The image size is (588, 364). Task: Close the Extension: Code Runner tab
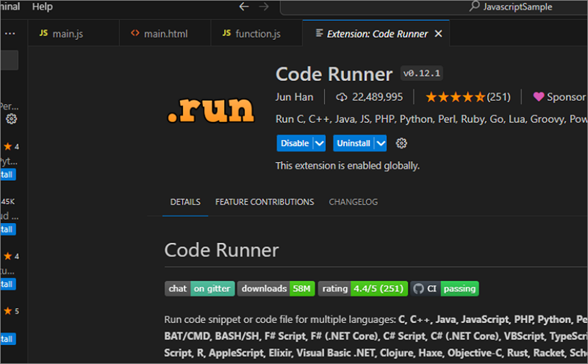(438, 34)
